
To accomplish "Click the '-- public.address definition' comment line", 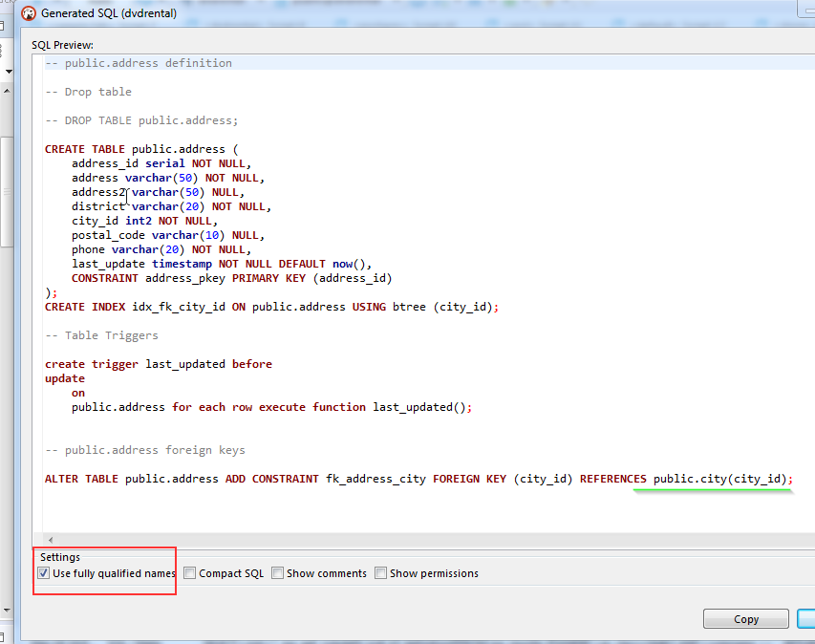I will click(139, 63).
